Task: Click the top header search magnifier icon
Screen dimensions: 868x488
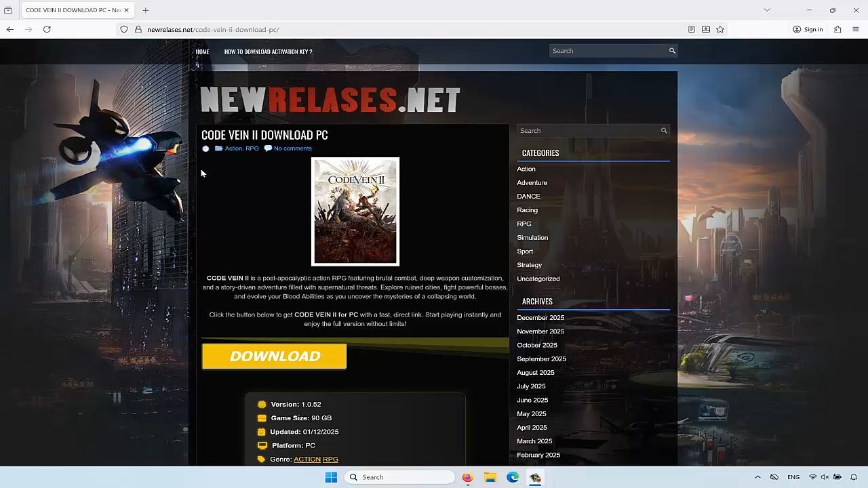Action: click(672, 51)
